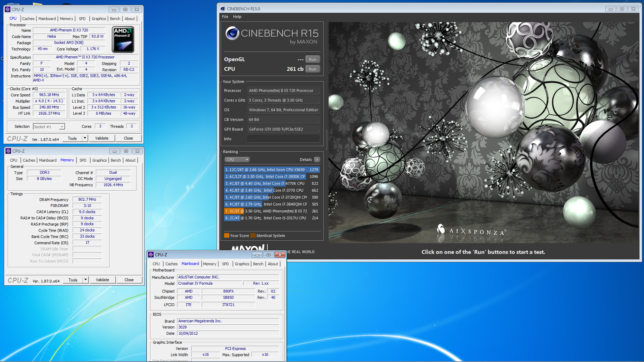Run the OpenGL benchmark
Viewport: 644px width, 362px height.
[x=312, y=59]
